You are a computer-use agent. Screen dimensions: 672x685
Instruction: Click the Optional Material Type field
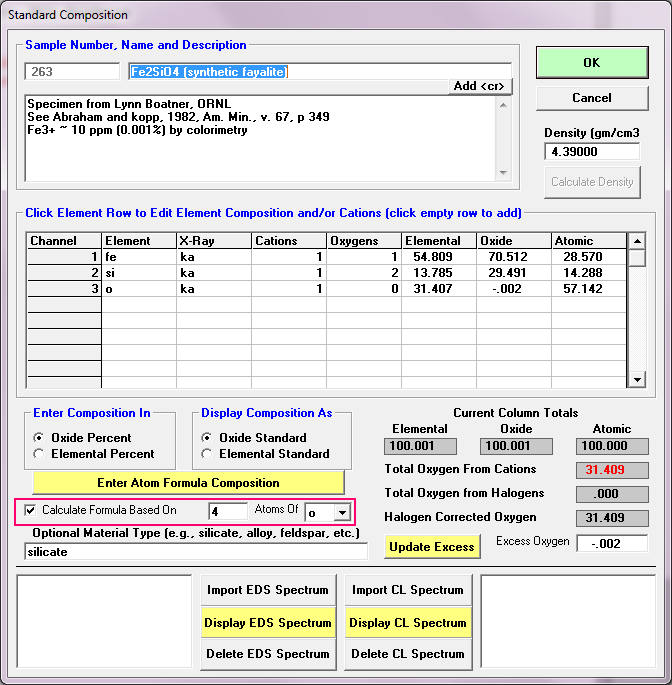coord(195,551)
